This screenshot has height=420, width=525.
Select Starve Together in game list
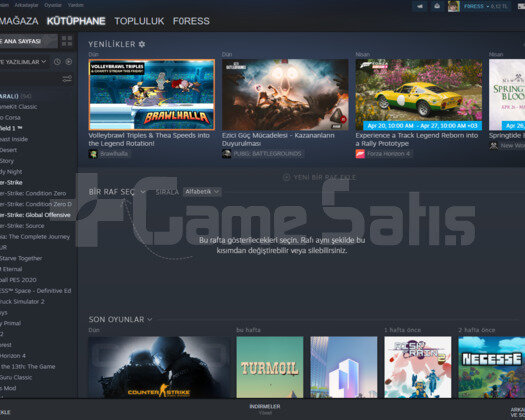(x=21, y=258)
